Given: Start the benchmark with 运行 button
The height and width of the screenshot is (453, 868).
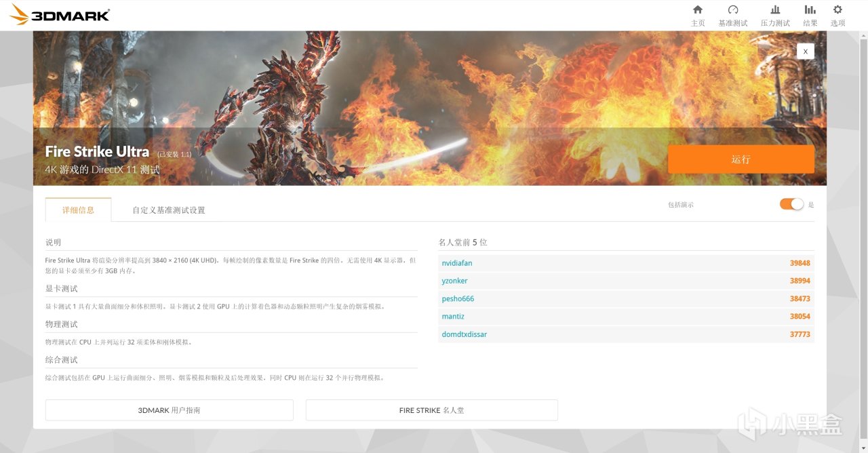Looking at the screenshot, I should pyautogui.click(x=741, y=159).
